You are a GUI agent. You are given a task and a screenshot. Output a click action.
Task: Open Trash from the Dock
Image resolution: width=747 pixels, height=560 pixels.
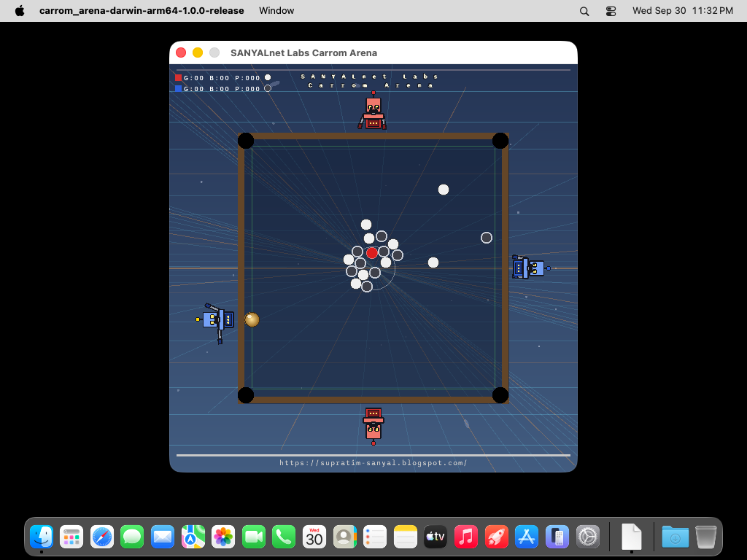click(x=705, y=537)
